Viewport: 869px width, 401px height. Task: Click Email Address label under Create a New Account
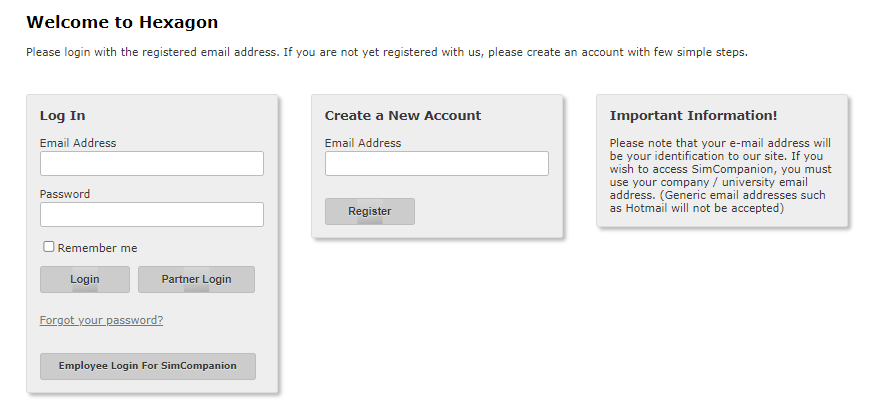point(363,143)
